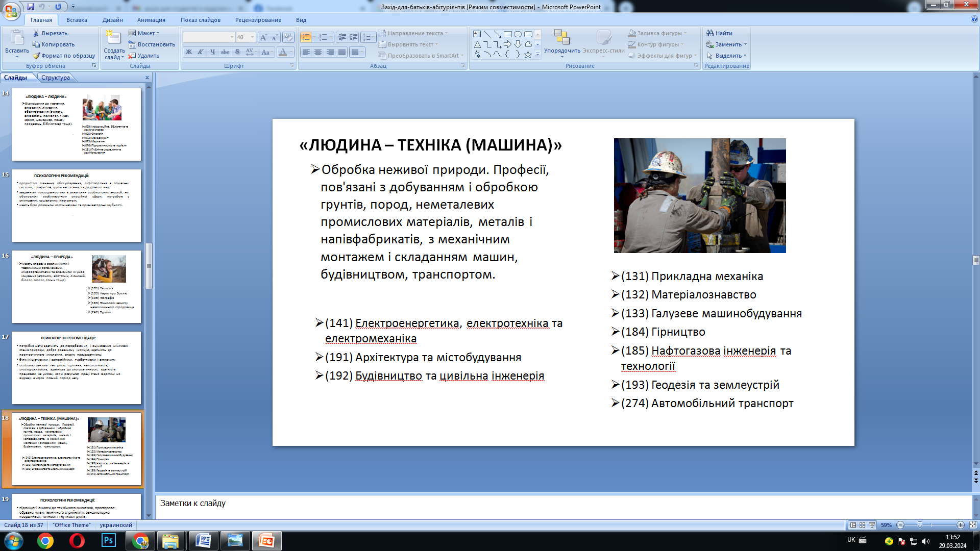Open the Вставка ribbon tab
980x551 pixels.
coord(77,20)
